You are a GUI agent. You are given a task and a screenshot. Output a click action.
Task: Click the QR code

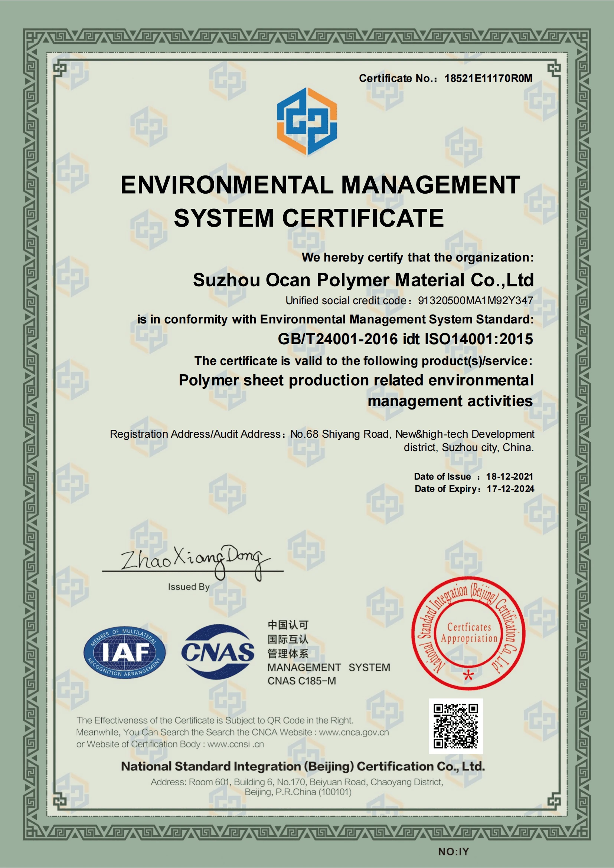click(456, 726)
